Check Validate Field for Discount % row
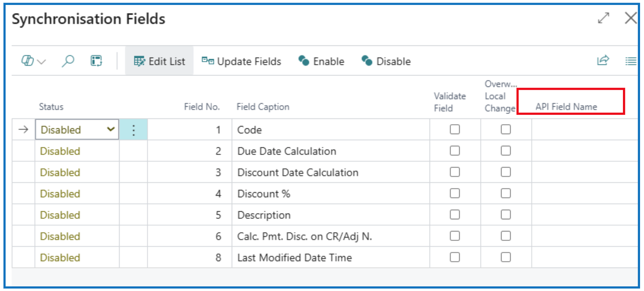 click(455, 194)
